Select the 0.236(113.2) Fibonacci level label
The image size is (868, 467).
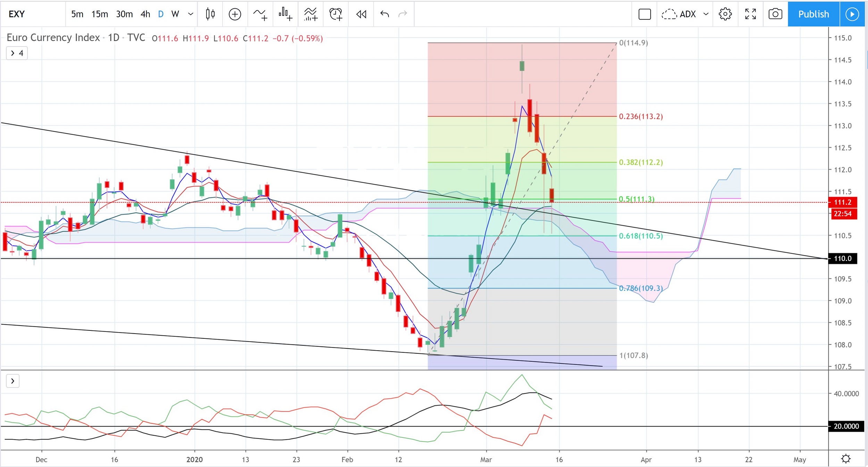click(641, 116)
